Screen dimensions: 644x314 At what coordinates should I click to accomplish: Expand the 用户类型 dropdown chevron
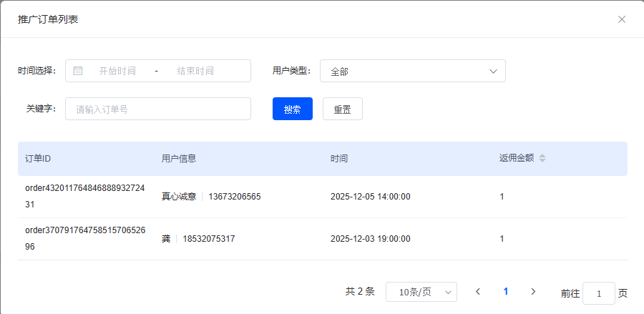[x=493, y=71]
